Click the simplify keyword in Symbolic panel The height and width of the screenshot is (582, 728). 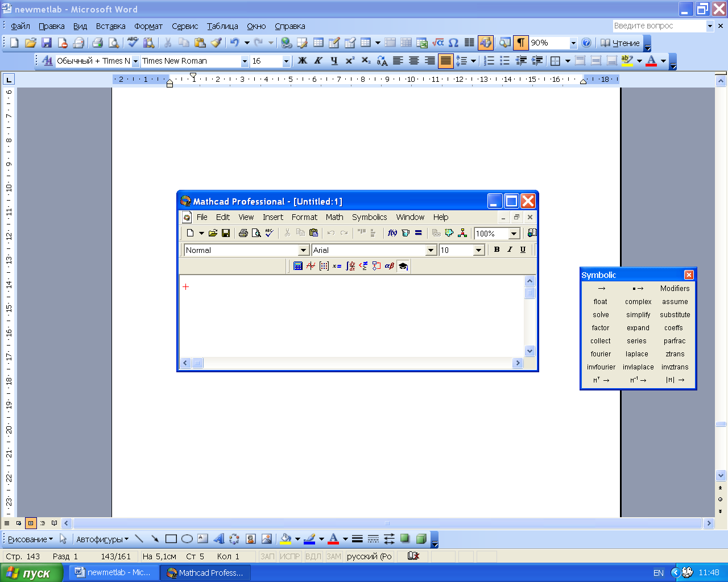tap(638, 315)
